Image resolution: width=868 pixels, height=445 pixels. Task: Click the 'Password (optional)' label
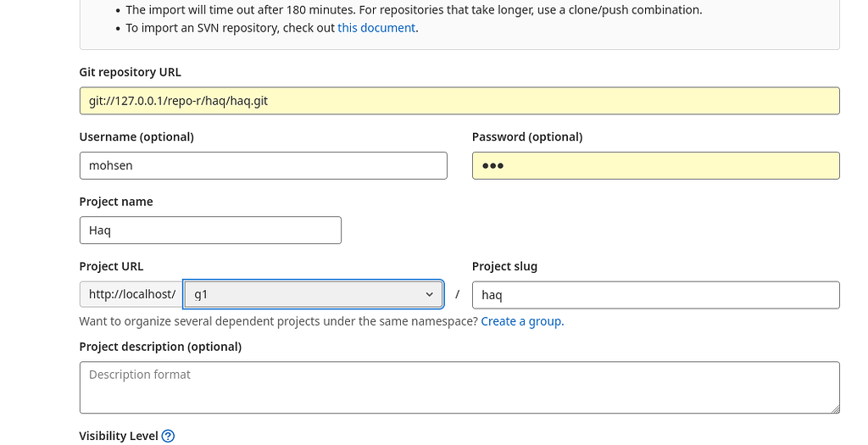click(x=527, y=137)
